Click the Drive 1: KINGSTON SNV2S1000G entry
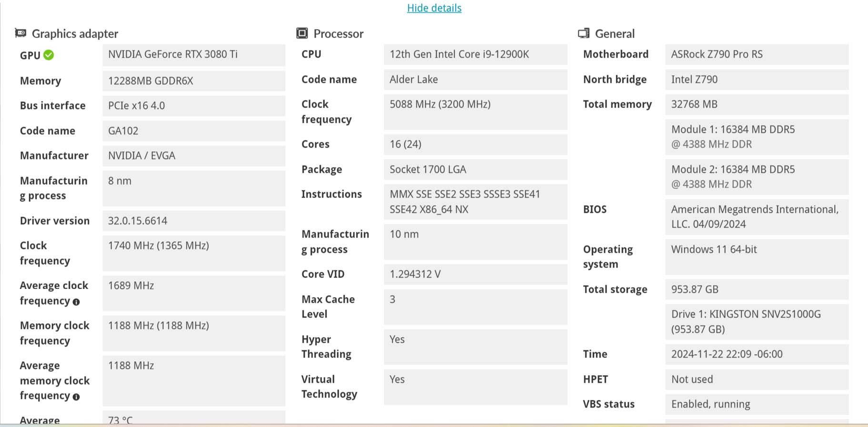Viewport: 868px width, 427px height. tap(757, 322)
